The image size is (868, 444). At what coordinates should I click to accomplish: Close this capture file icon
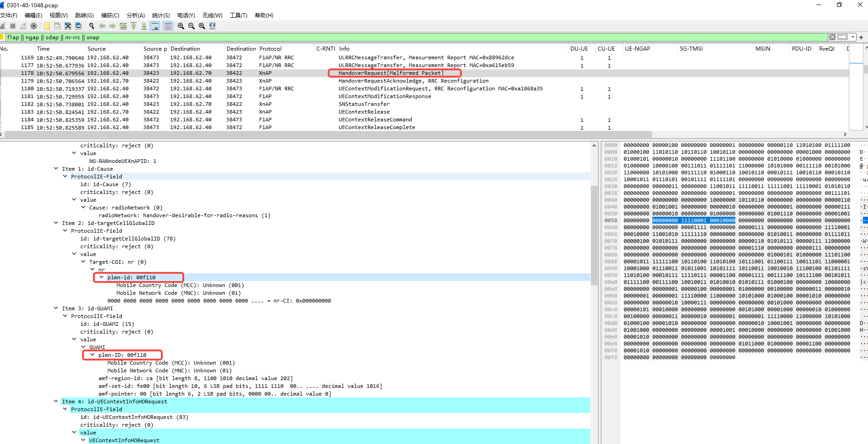pyautogui.click(x=68, y=26)
